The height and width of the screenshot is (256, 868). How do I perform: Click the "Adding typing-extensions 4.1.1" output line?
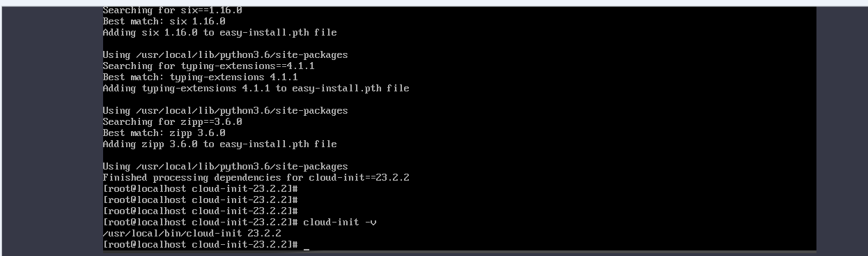256,89
